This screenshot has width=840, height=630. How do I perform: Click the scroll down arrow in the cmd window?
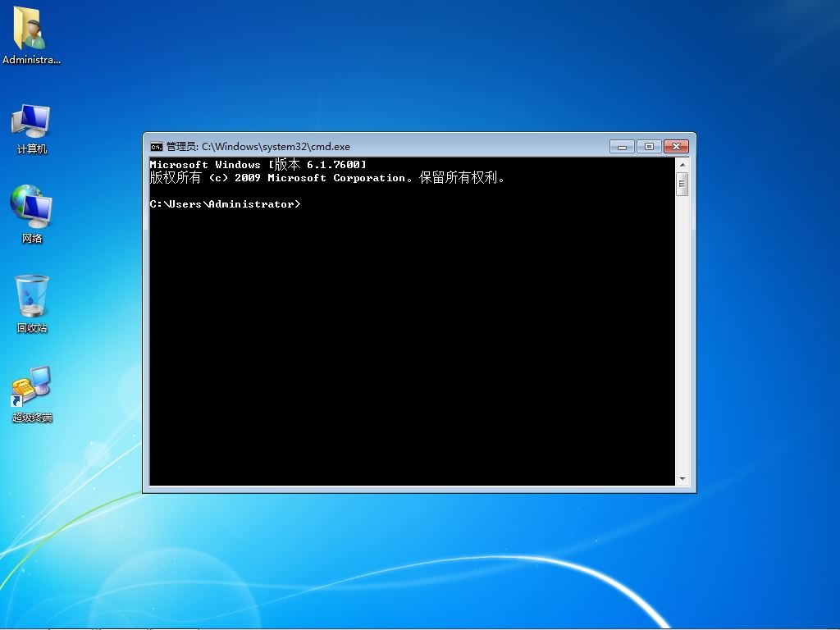click(x=682, y=479)
